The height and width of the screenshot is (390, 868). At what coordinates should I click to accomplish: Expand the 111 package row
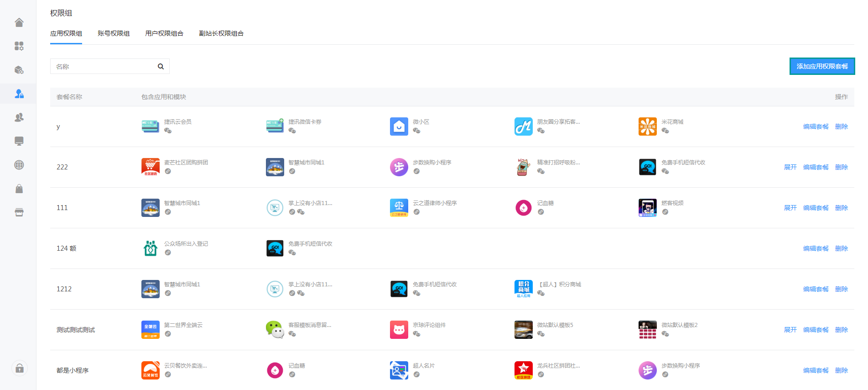[x=790, y=208]
